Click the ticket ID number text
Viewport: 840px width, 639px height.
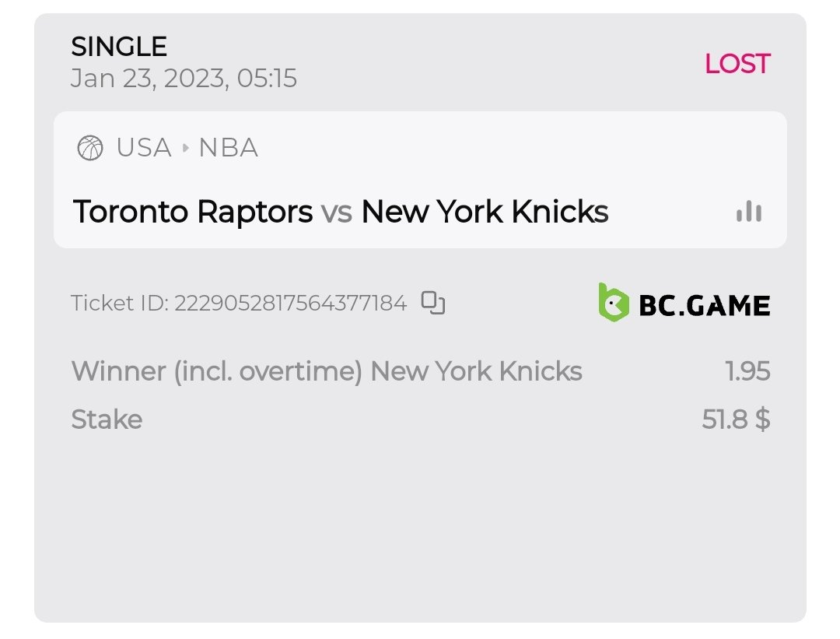[290, 303]
